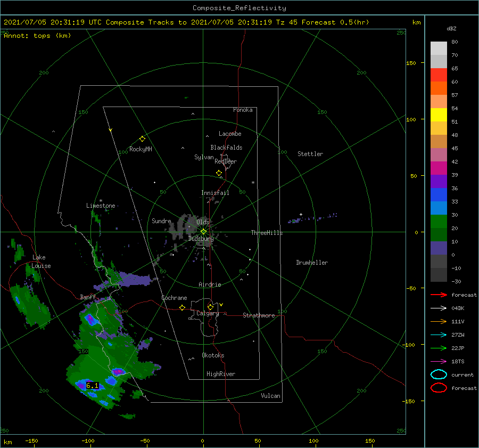479x448 pixels.
Task: Click the Limestone label
Action: coord(101,206)
